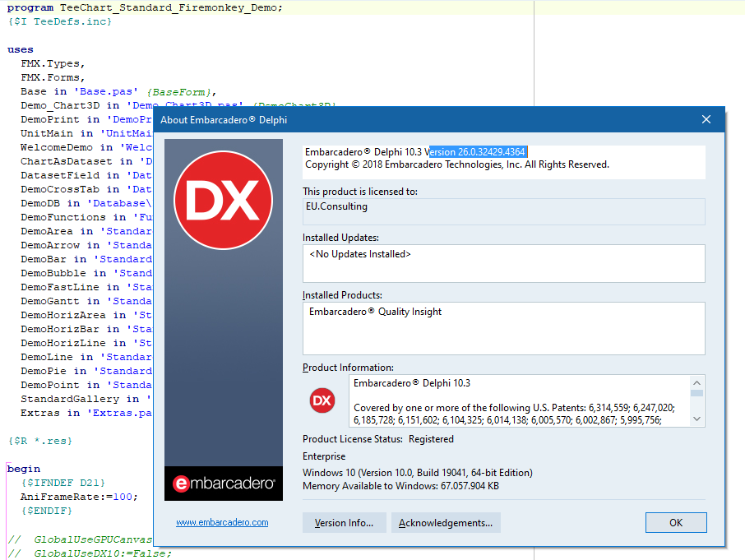
Task: Click the {$IFNDEF D21} directive line
Action: pos(62,483)
